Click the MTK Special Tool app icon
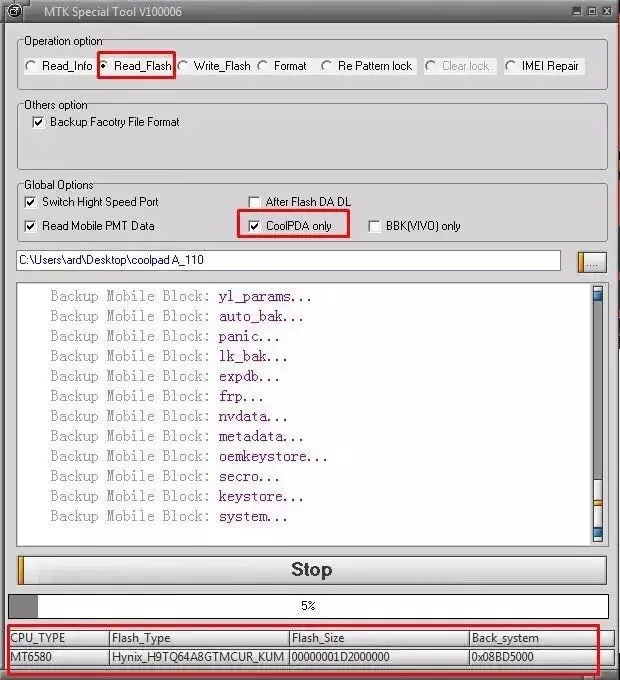Viewport: 620px width, 680px height. (14, 10)
